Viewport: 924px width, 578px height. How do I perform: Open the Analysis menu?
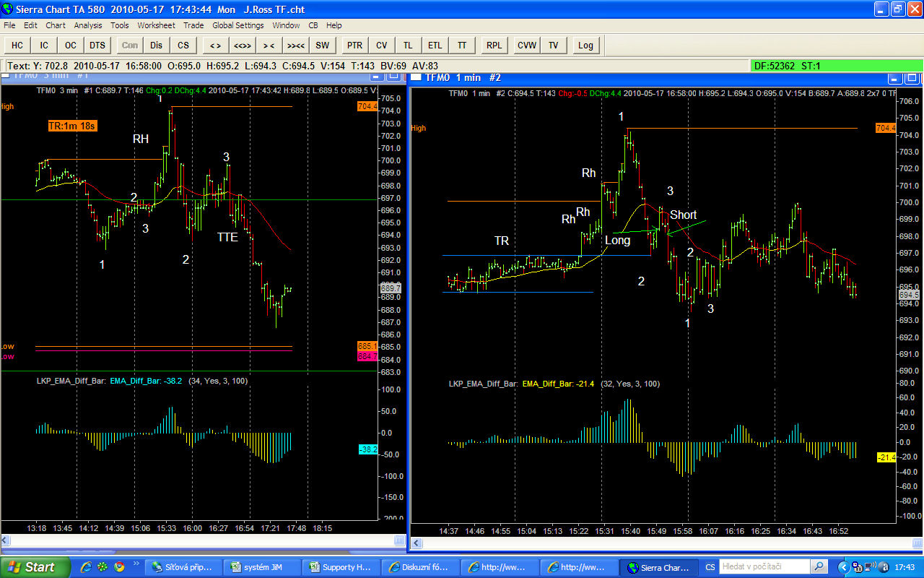pyautogui.click(x=88, y=25)
